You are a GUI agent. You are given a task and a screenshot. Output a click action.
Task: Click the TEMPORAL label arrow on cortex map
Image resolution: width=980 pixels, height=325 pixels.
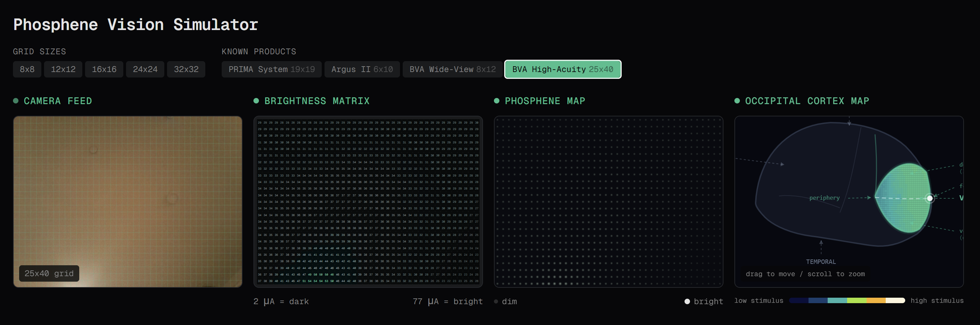pos(821,247)
